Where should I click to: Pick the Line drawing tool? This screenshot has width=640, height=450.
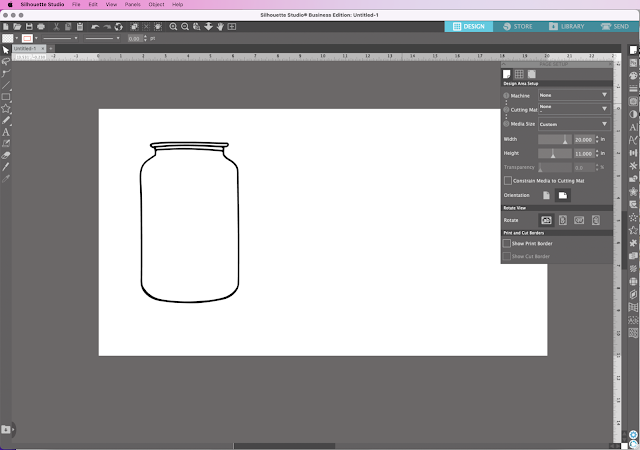[6, 85]
